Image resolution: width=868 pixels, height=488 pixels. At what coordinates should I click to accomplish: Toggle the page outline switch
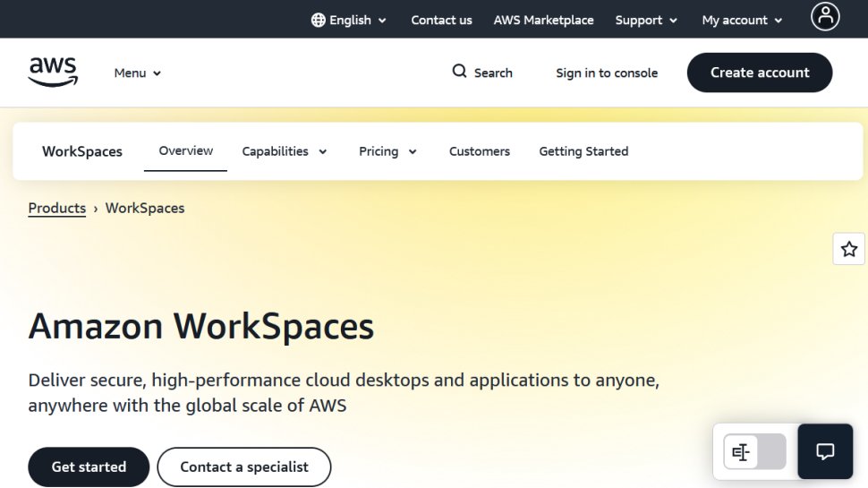coord(754,451)
